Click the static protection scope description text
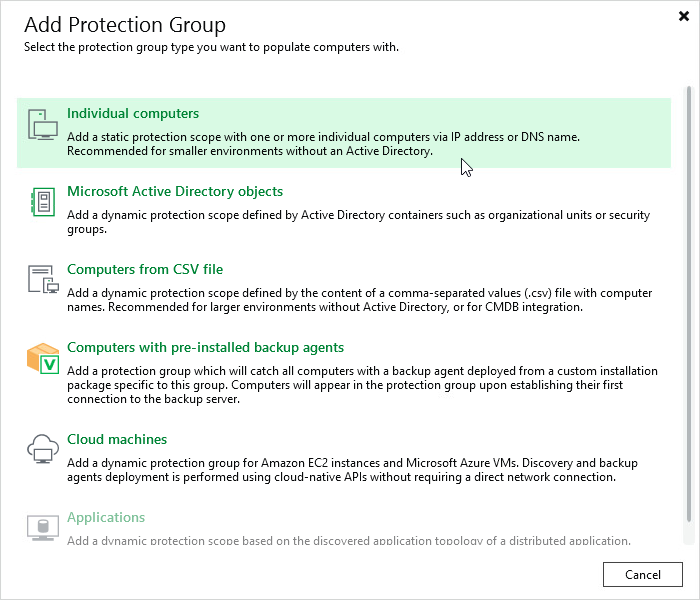The height and width of the screenshot is (600, 700). tap(323, 144)
